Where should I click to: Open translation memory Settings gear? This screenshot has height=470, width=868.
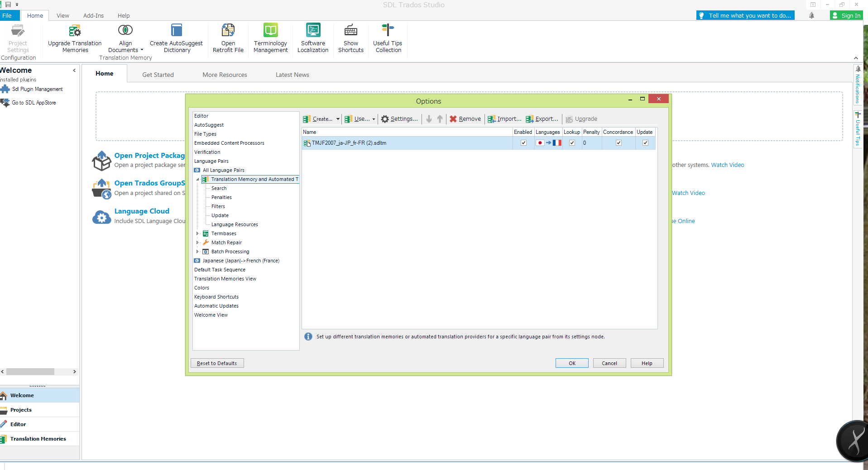coord(399,119)
